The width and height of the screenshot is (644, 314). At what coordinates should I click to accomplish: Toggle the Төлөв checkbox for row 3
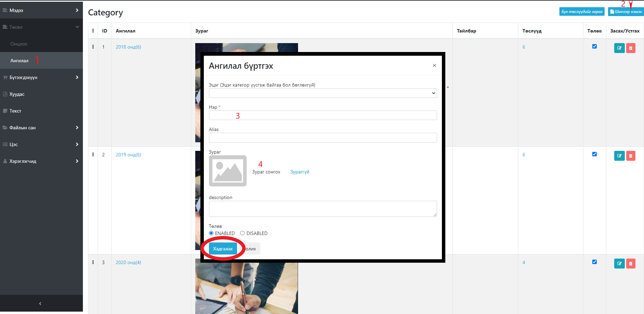pyautogui.click(x=594, y=262)
